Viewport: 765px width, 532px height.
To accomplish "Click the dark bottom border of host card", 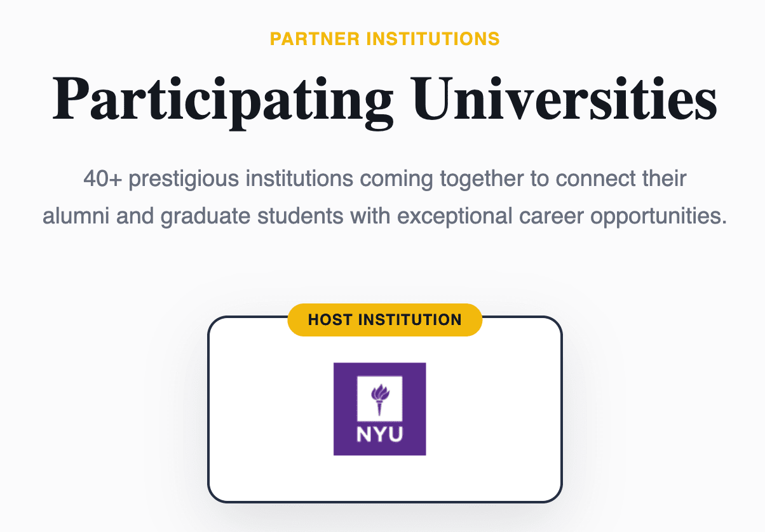I will click(x=385, y=502).
